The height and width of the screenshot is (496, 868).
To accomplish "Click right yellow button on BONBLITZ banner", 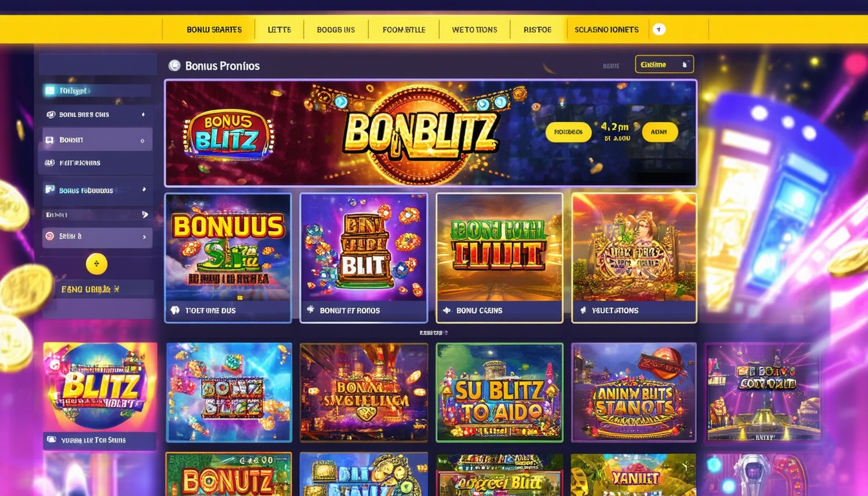I will point(659,132).
